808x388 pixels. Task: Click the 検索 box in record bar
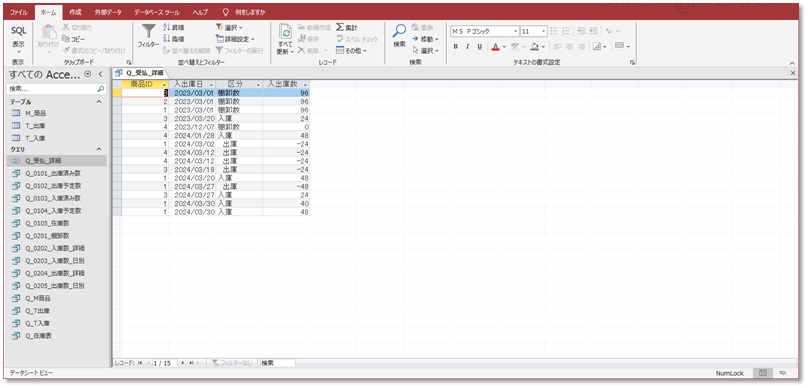(x=277, y=363)
